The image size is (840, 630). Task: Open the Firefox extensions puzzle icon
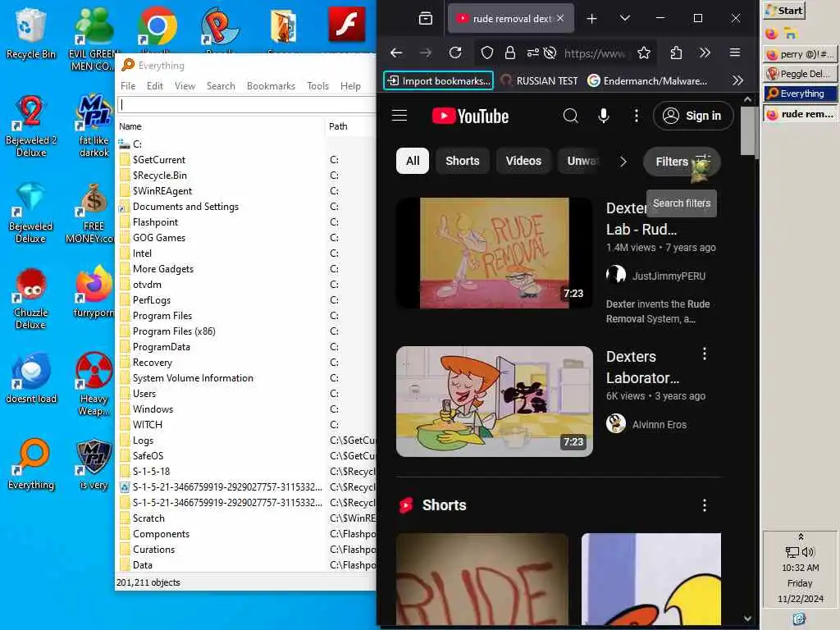[x=676, y=52]
